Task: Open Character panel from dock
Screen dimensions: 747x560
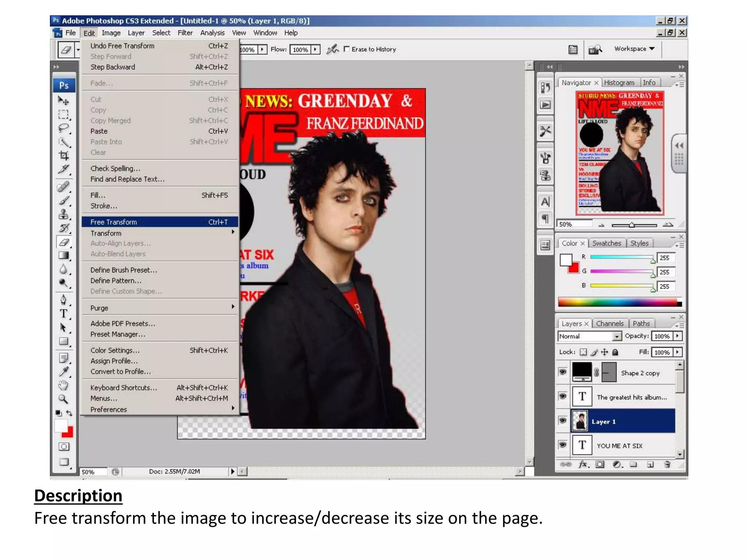Action: pos(545,202)
